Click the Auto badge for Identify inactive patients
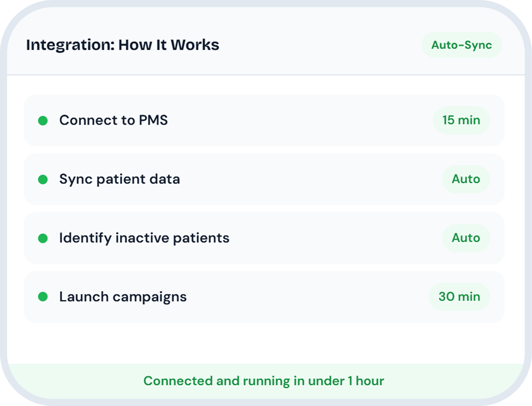Screen dimensions: 532x406 (x=466, y=238)
